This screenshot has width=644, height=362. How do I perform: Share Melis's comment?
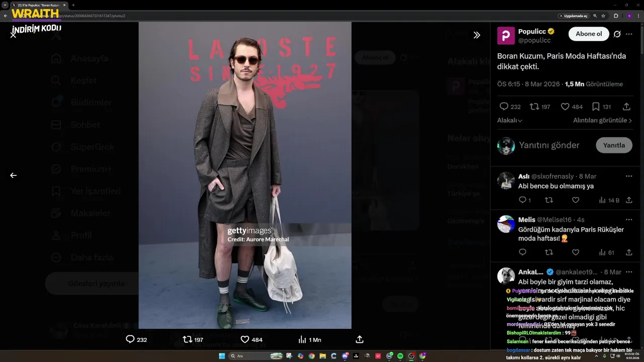(x=629, y=252)
